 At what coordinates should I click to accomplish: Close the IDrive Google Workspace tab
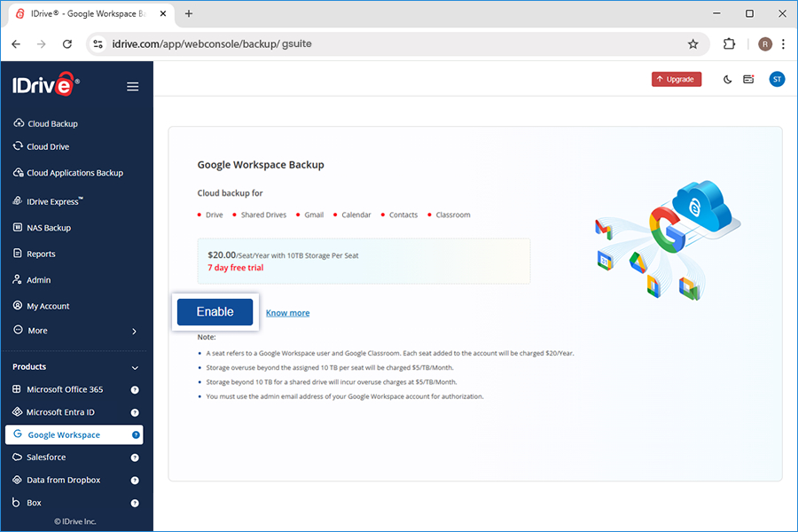[163, 14]
